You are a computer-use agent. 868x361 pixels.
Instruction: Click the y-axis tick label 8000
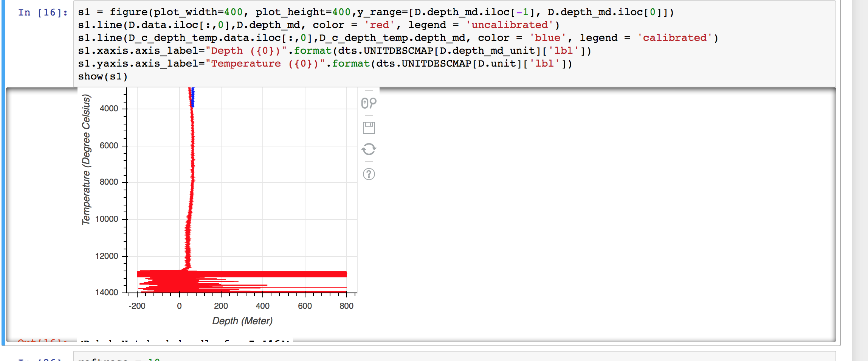(x=109, y=182)
